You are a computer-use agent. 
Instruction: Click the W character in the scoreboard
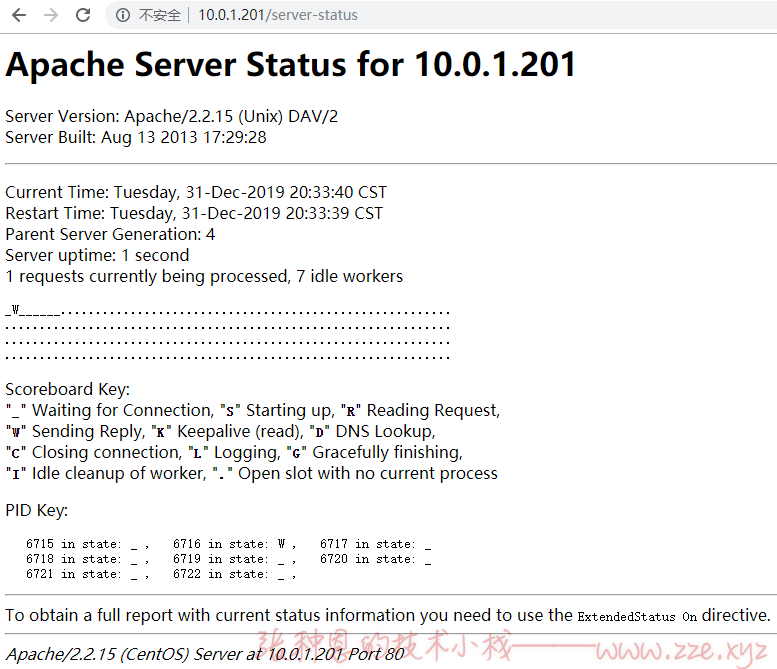15,310
